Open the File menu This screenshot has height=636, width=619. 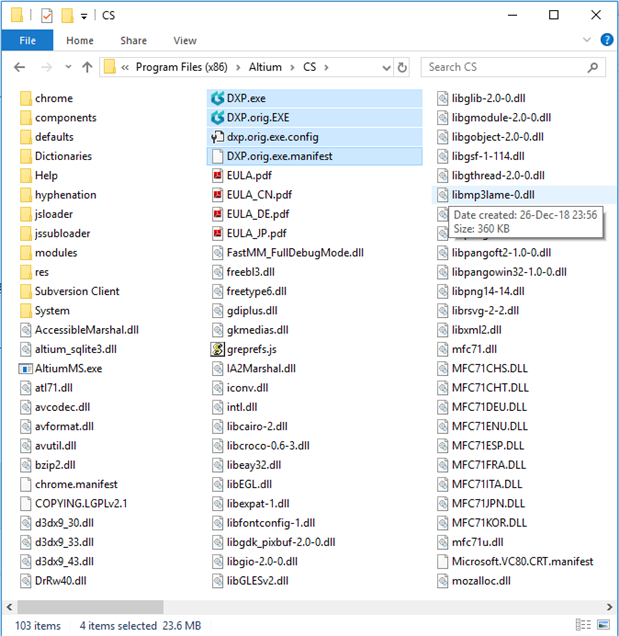[27, 41]
